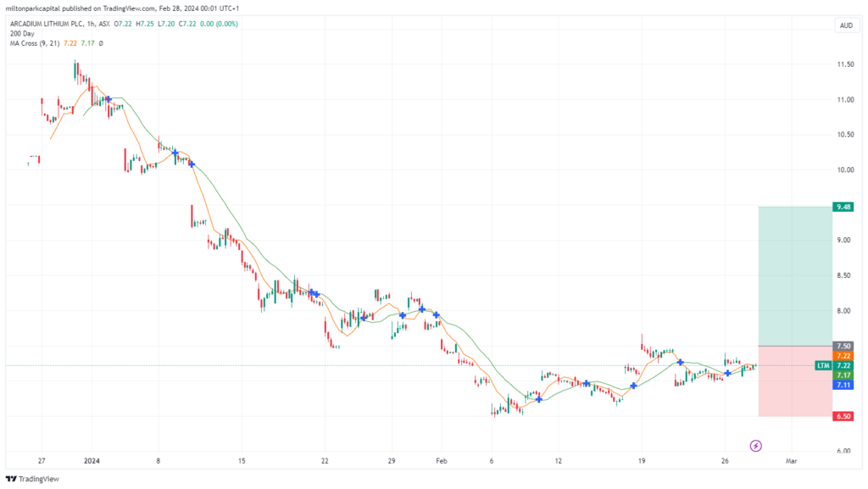The image size is (868, 489).
Task: Click the blue 7.11 price tag
Action: pos(843,385)
